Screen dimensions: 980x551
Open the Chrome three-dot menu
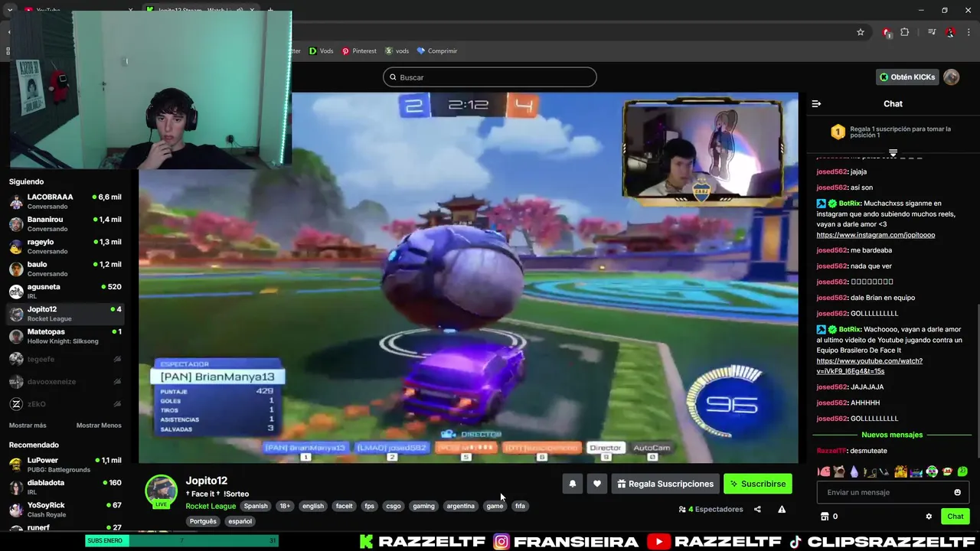tap(969, 32)
